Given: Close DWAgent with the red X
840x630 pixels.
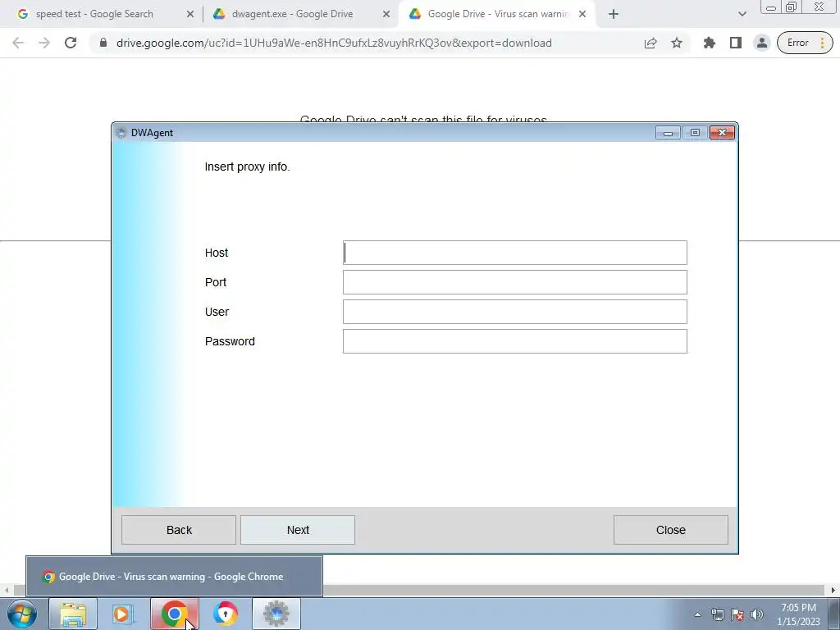Looking at the screenshot, I should pos(722,132).
